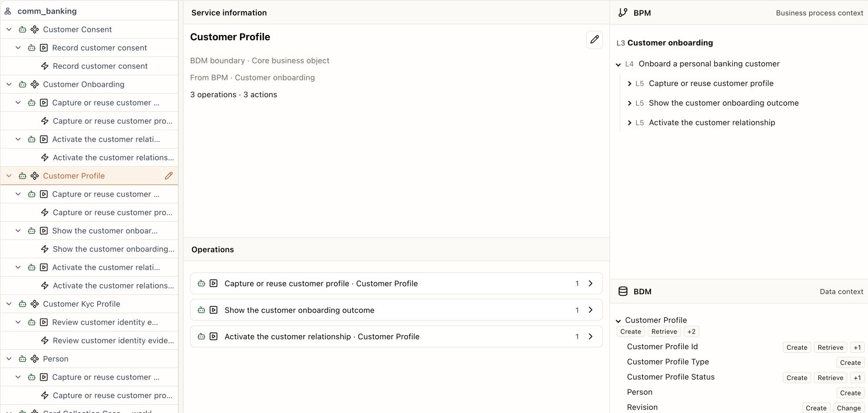The width and height of the screenshot is (868, 413).
Task: Click the play-box icon on Review customer identity operation row
Action: point(44,322)
